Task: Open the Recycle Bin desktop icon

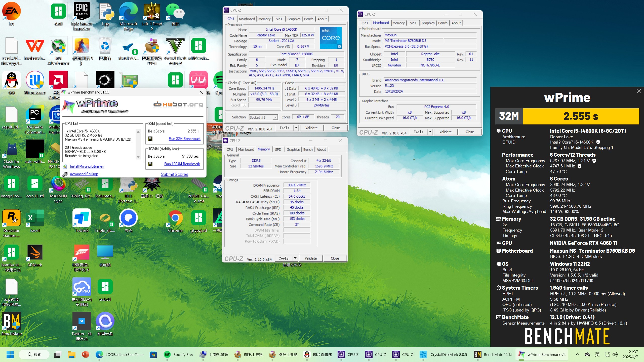Action: tap(105, 49)
